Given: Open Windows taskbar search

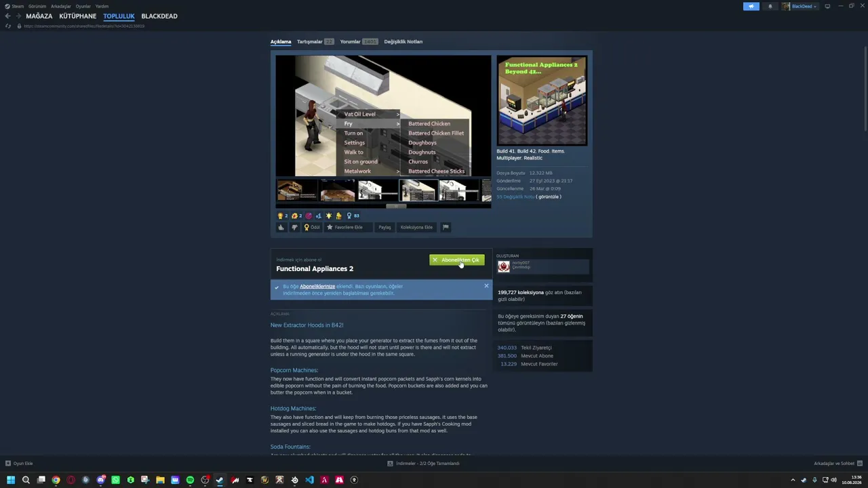Looking at the screenshot, I should pos(26,480).
